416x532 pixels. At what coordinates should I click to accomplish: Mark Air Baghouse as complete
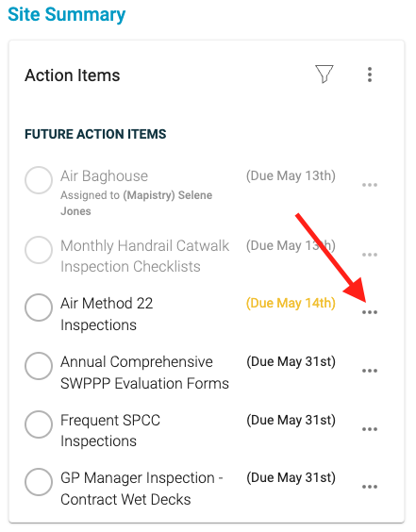coord(39,180)
